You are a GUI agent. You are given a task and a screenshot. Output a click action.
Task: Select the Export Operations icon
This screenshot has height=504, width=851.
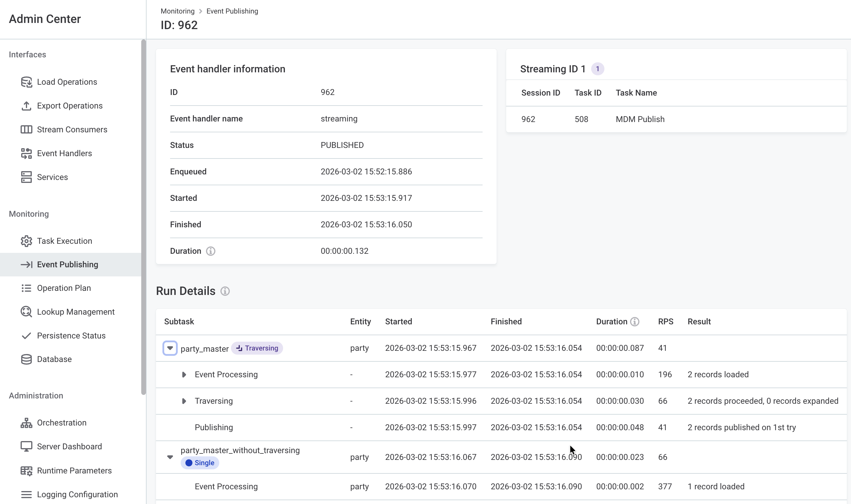pos(26,106)
